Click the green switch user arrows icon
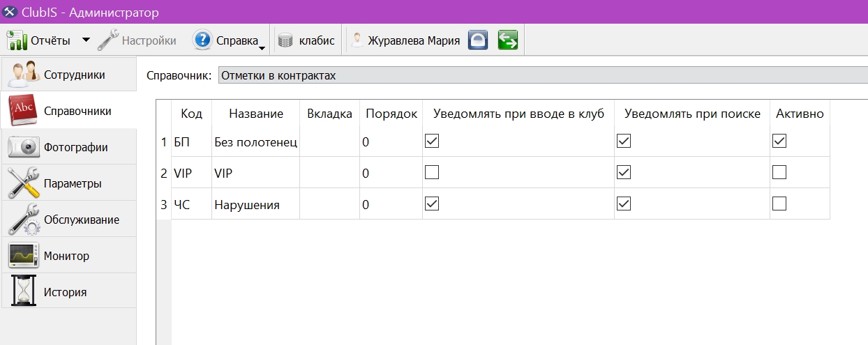 [x=508, y=40]
